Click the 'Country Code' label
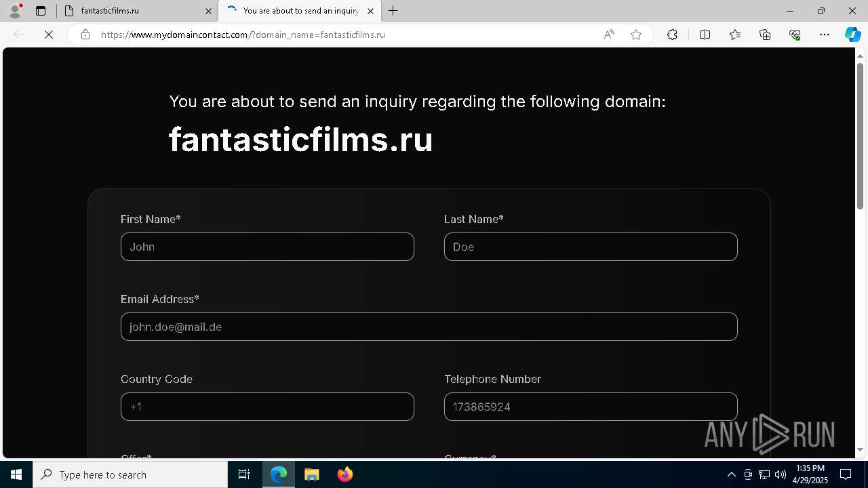The image size is (868, 488). (x=157, y=379)
